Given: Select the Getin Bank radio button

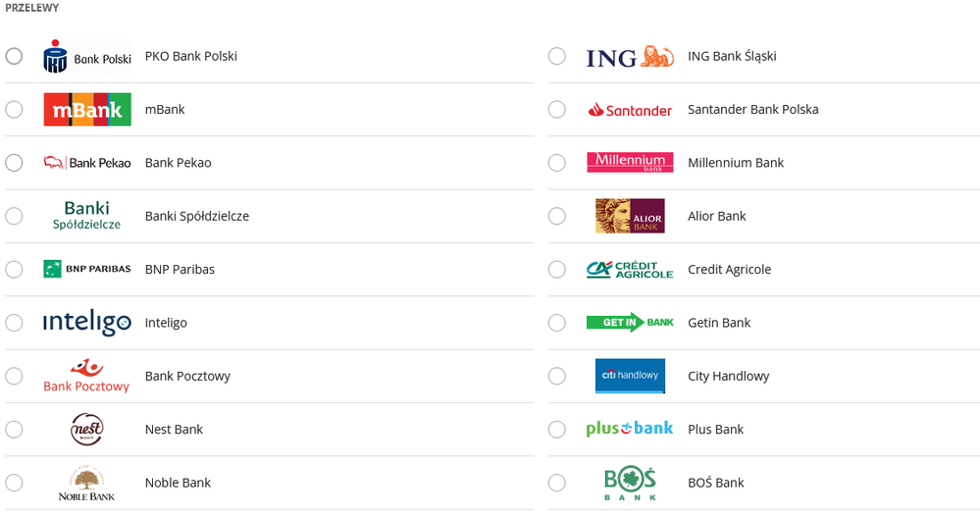Looking at the screenshot, I should pos(557,323).
